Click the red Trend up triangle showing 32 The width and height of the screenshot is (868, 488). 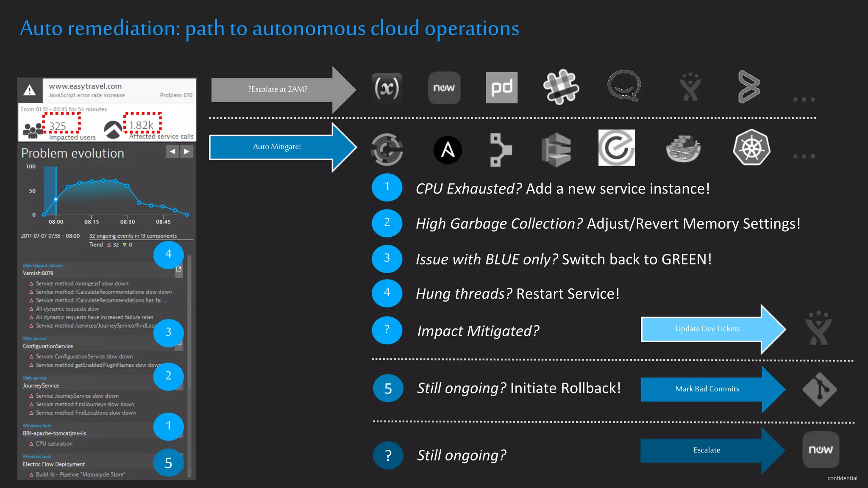[109, 245]
